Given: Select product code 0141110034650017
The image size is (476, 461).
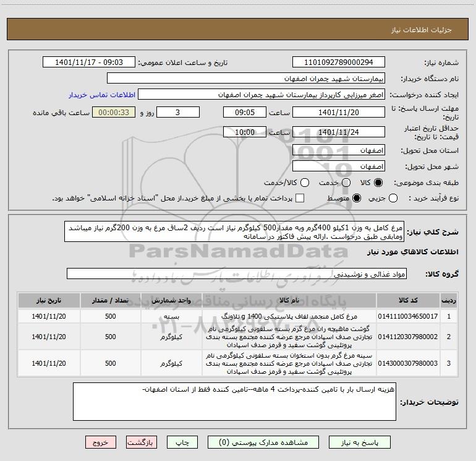Looking at the screenshot, I should [x=408, y=316].
